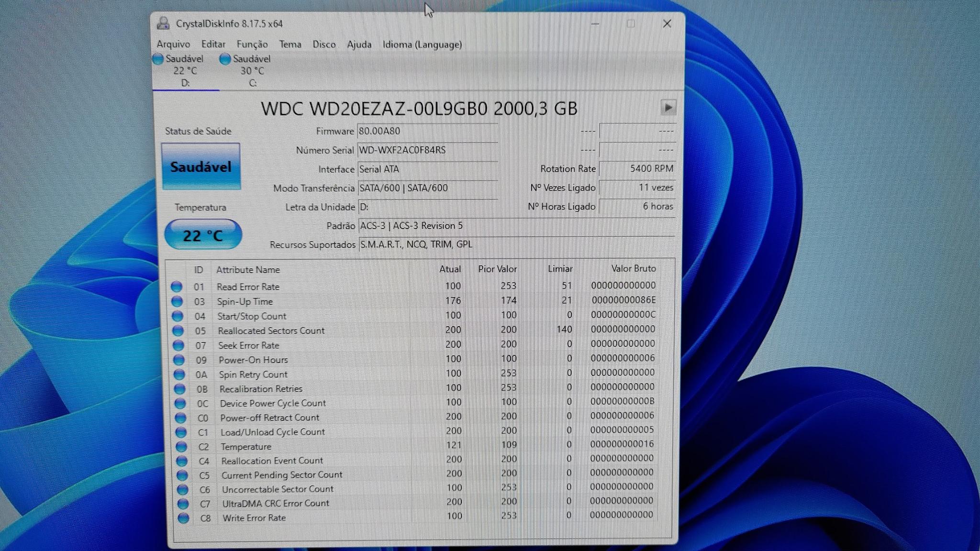
Task: Click raw value 00000000000B of Device Power Cycle
Action: pos(622,401)
